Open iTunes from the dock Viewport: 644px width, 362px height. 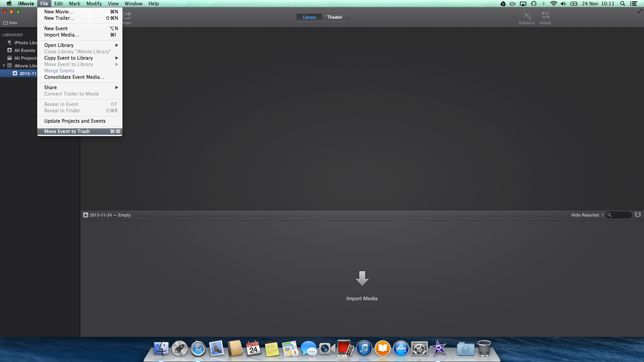(364, 349)
